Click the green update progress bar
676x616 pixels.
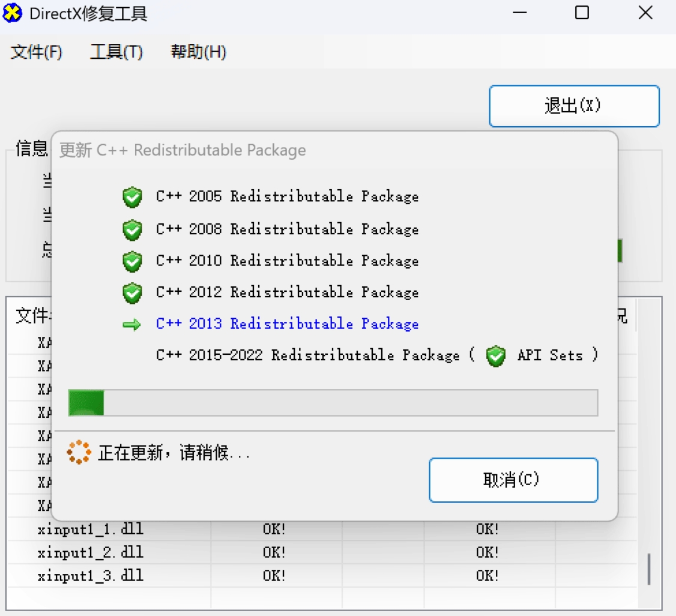[x=333, y=402]
